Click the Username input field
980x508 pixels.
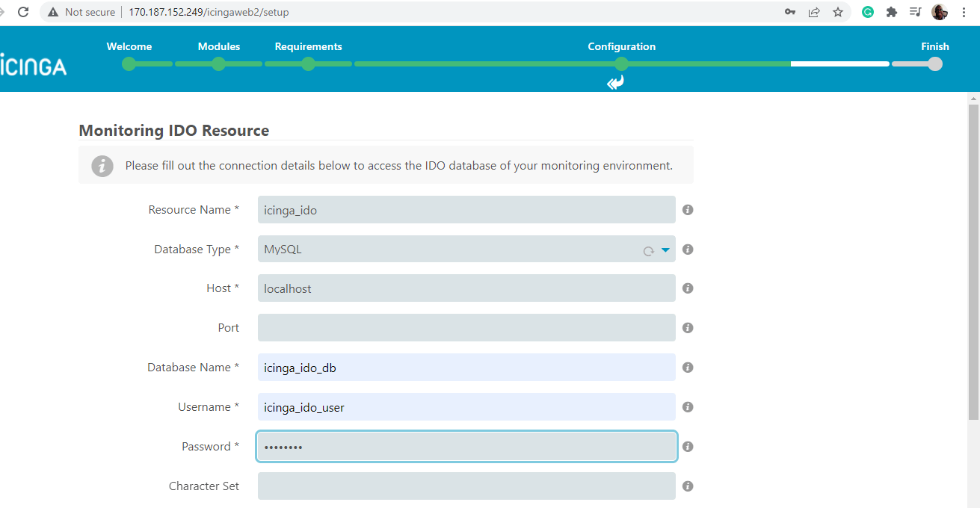[466, 407]
